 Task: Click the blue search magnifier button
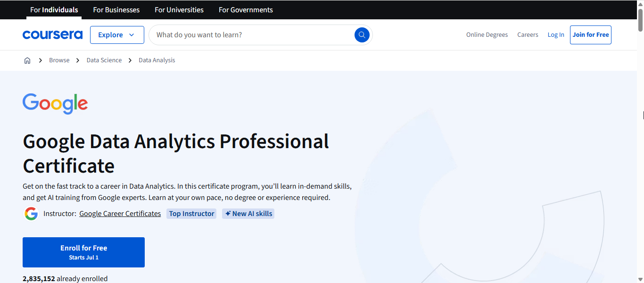tap(362, 35)
